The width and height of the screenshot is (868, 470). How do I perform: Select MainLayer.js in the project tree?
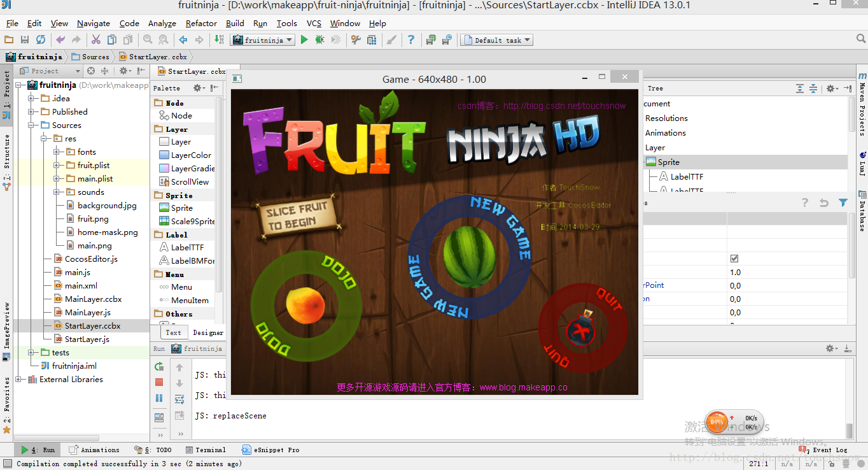pos(87,313)
